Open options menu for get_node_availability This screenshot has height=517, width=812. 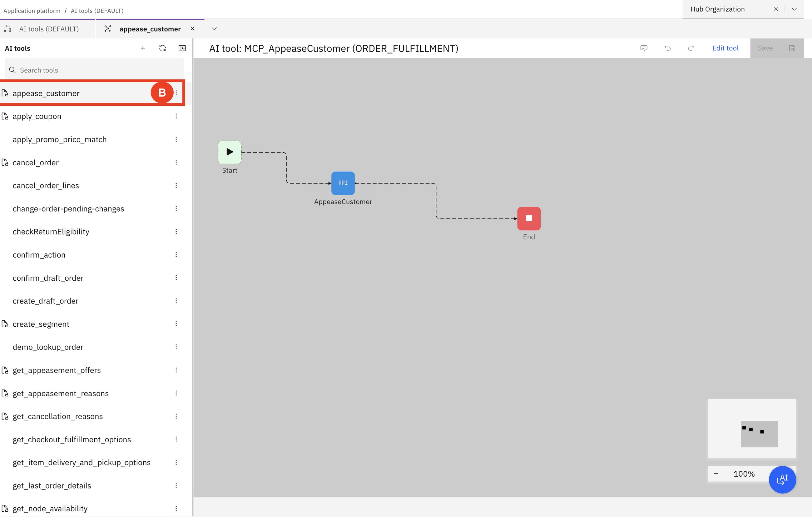pyautogui.click(x=176, y=509)
